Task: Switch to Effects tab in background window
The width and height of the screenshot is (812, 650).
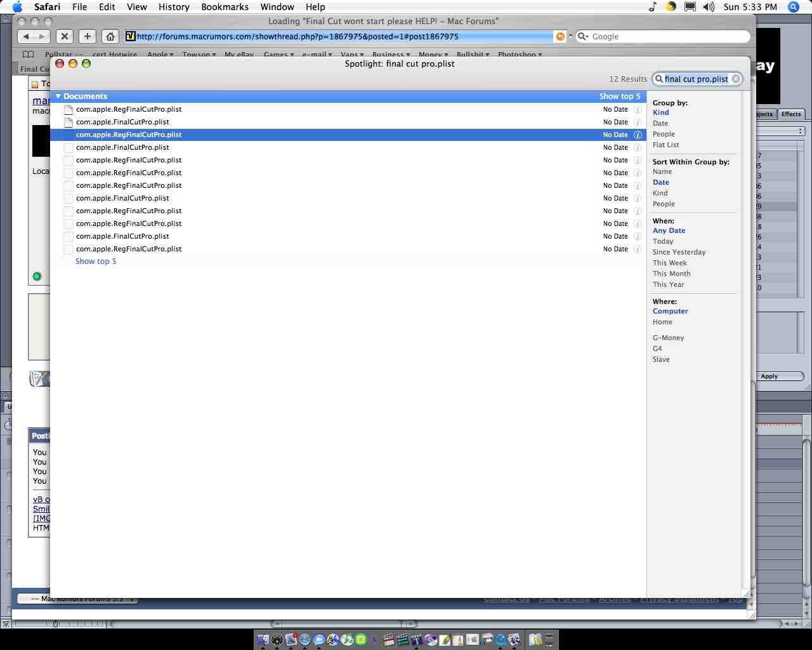Action: [x=790, y=114]
